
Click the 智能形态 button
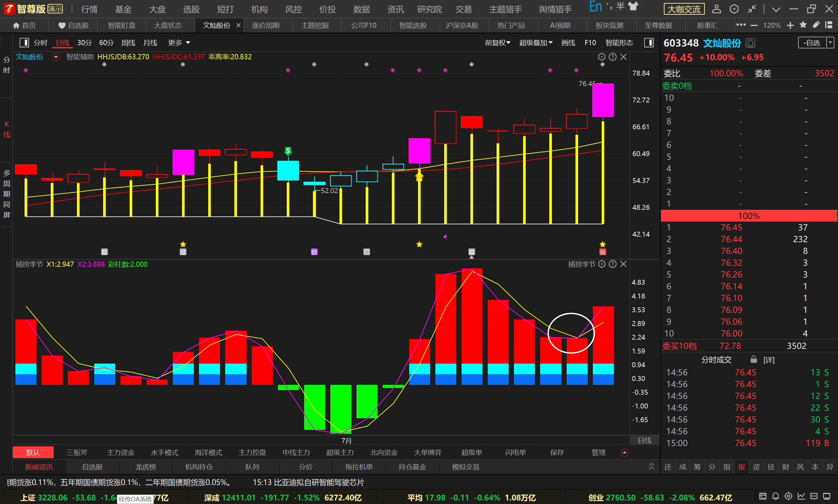[619, 43]
